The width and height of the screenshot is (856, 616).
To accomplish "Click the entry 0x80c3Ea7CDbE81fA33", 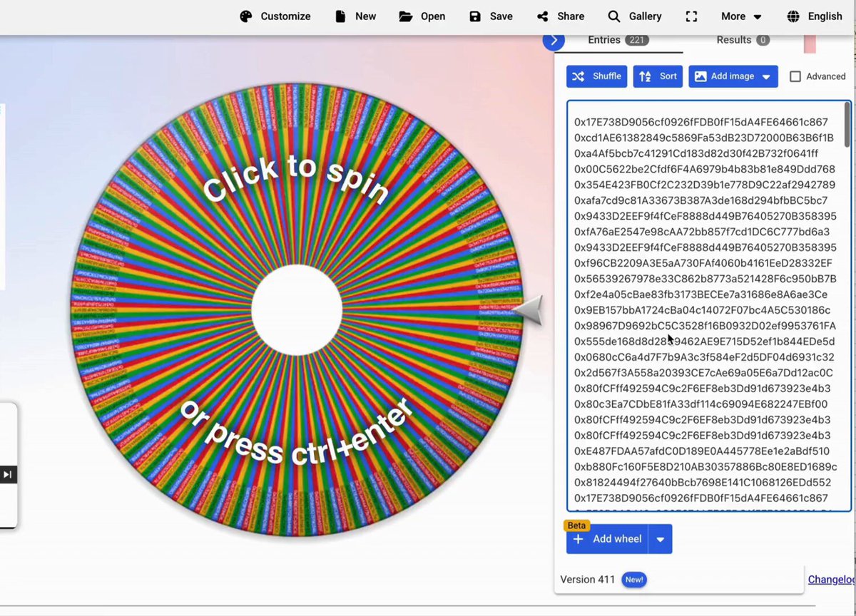I will click(x=700, y=404).
